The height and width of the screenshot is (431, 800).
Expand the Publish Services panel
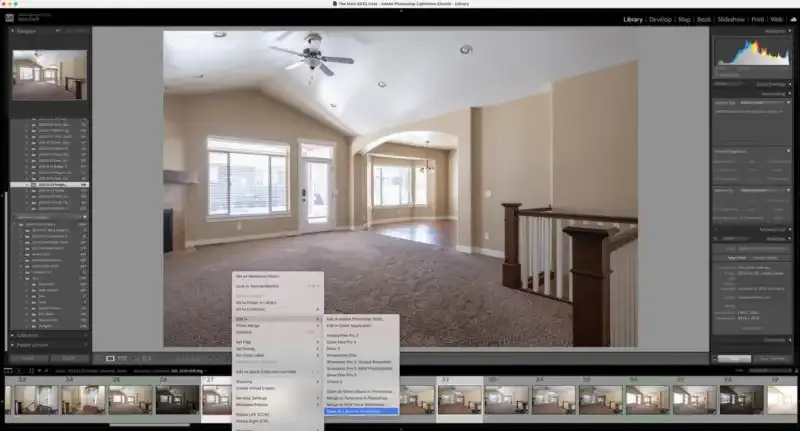pyautogui.click(x=13, y=346)
